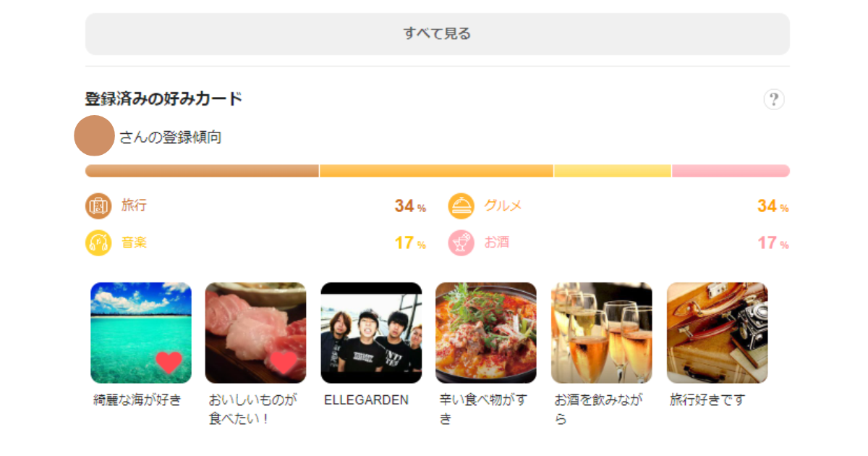This screenshot has height=456, width=868.
Task: Open the 旅行好きです suitcase card
Action: pos(718,333)
